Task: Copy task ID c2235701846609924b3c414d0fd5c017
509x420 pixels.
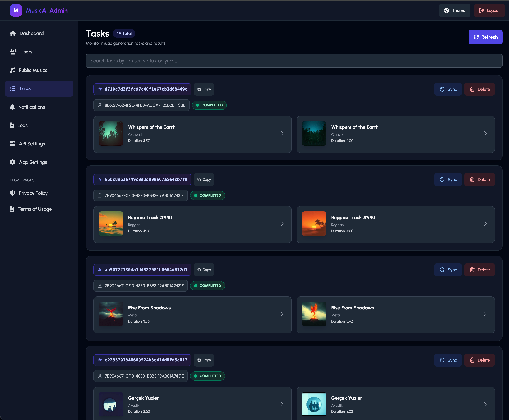Action: pos(204,360)
